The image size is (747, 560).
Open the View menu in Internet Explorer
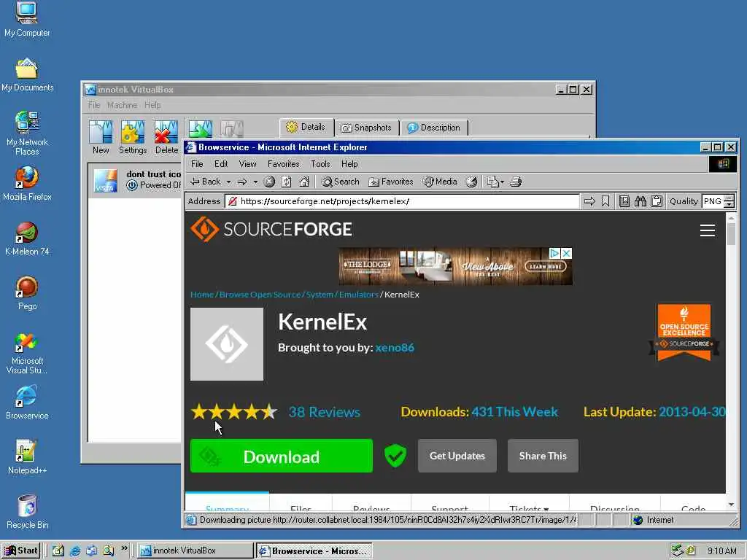point(247,164)
